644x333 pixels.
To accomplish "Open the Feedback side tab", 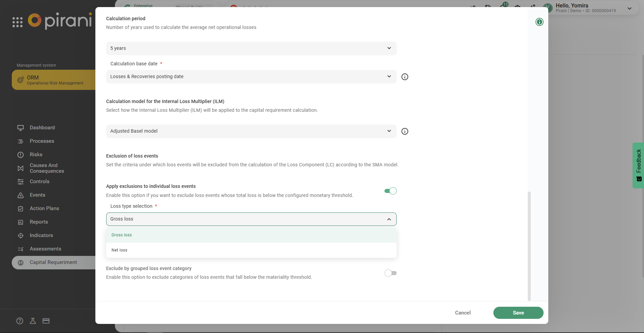I will click(x=638, y=165).
